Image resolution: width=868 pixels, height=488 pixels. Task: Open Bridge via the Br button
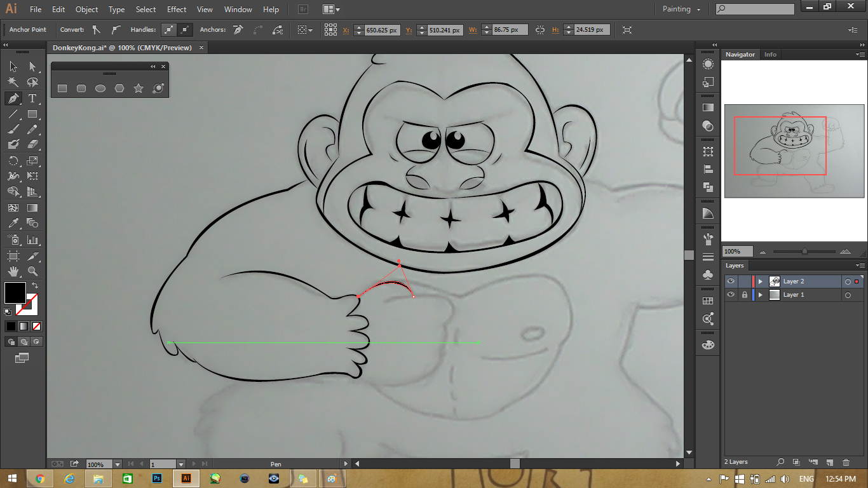[x=303, y=10]
